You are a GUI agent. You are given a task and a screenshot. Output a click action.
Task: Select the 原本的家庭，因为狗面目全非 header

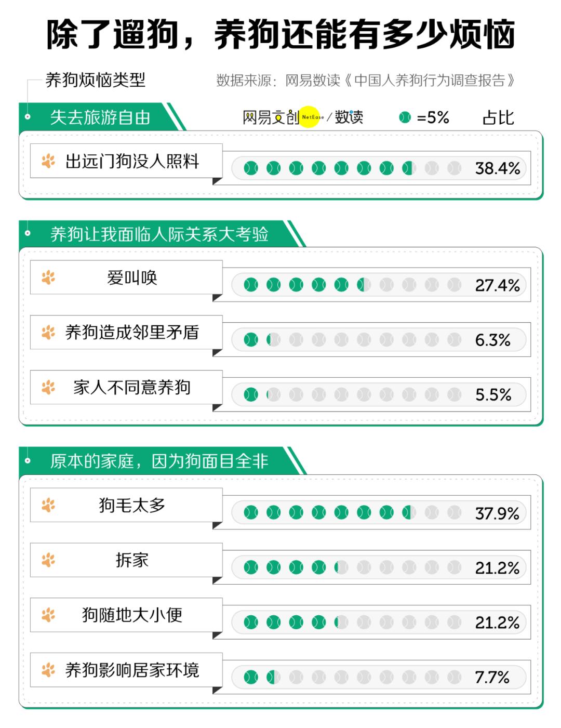coord(159,461)
